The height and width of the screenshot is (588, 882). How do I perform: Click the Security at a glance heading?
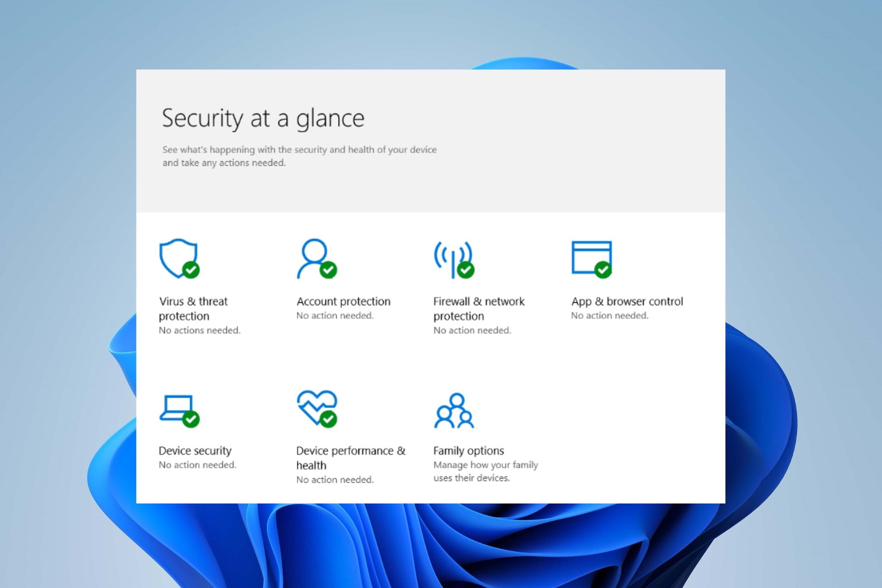pyautogui.click(x=263, y=118)
